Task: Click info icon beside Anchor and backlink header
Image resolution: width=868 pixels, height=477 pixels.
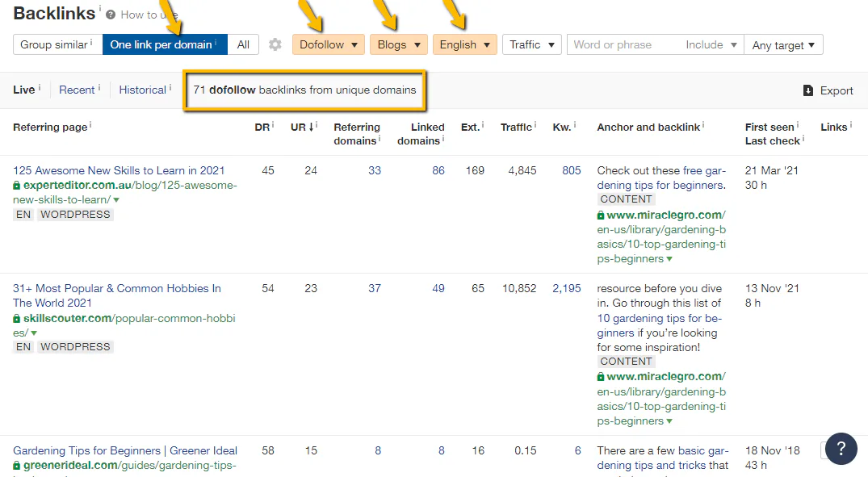Action: [703, 125]
